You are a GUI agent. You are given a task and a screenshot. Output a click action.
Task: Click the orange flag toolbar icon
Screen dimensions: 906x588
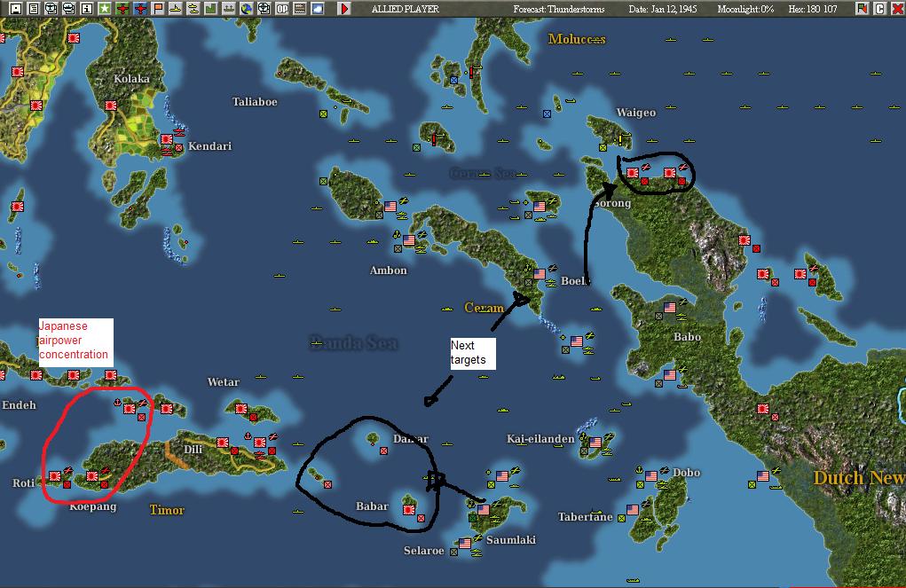158,8
